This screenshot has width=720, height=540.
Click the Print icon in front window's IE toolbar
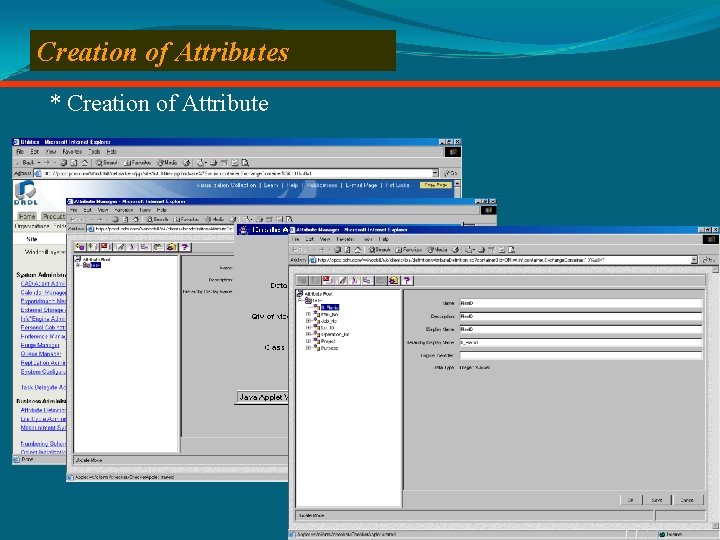[481, 249]
